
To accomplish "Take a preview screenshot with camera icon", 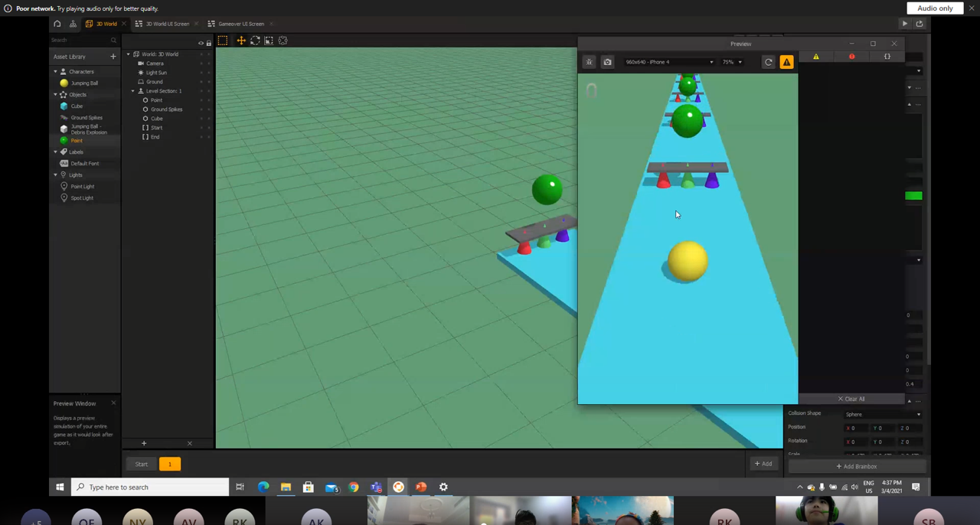I will tap(607, 62).
